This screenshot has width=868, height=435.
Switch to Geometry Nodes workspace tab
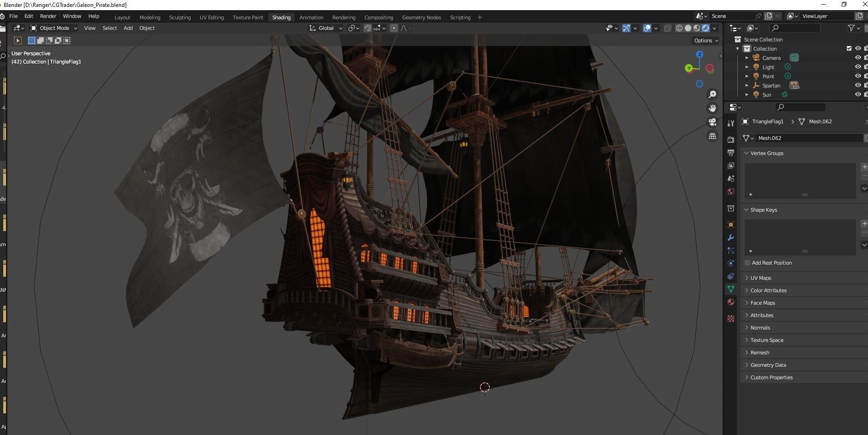point(422,17)
